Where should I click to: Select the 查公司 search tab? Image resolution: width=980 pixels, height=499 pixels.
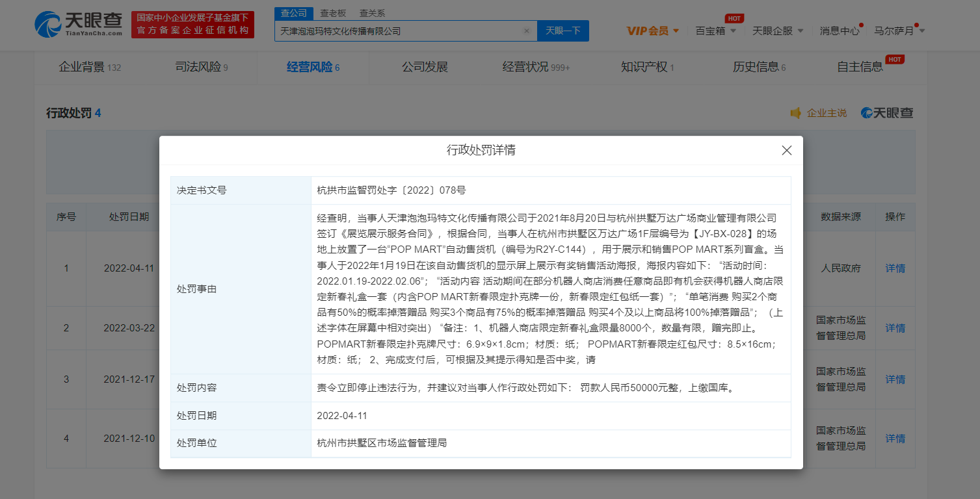294,13
